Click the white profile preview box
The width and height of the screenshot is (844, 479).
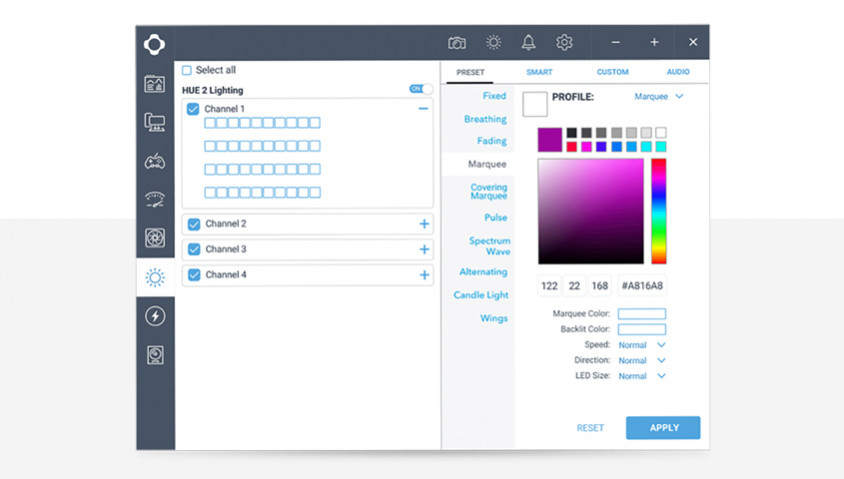tap(535, 104)
